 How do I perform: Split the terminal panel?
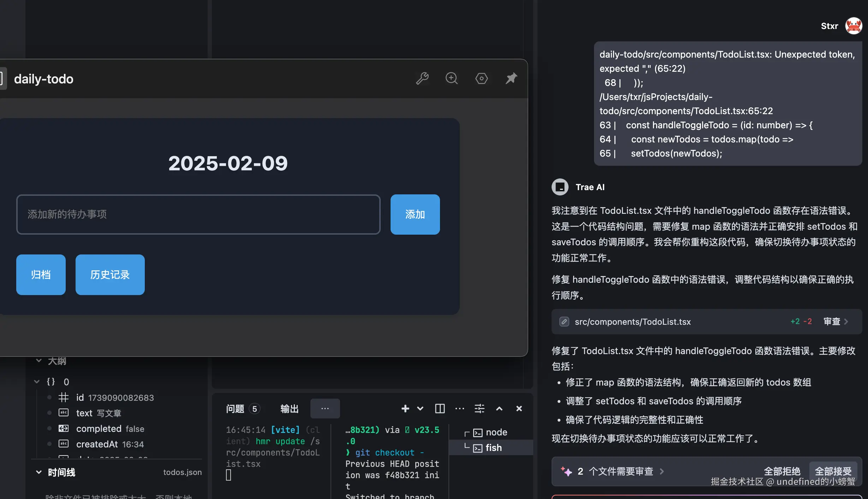point(440,409)
